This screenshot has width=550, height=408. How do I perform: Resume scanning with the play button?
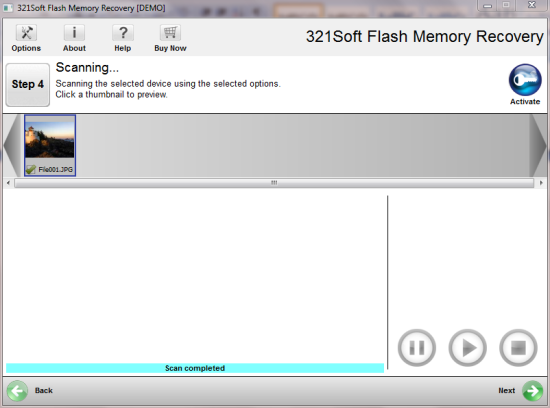(467, 348)
